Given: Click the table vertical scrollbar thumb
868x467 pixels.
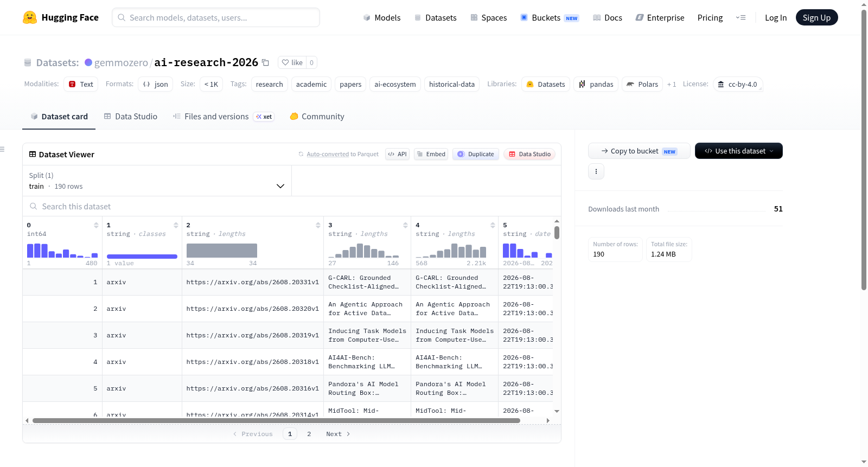Looking at the screenshot, I should pos(557,233).
